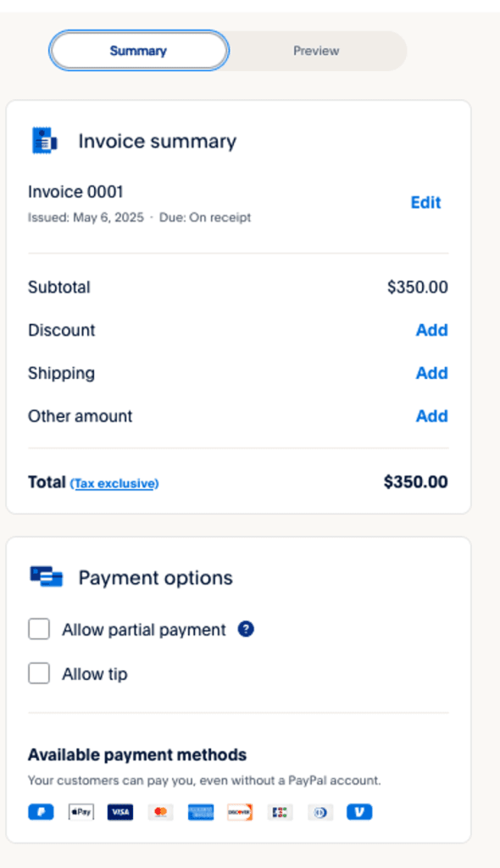Click the JCB payment icon
Viewport: 500px width, 868px height.
(x=280, y=811)
